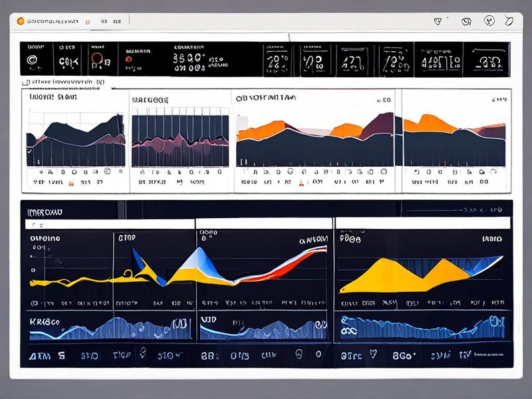The image size is (532, 399).
Task: Click the bottom-middle blue mini area chart
Action: coord(263,329)
